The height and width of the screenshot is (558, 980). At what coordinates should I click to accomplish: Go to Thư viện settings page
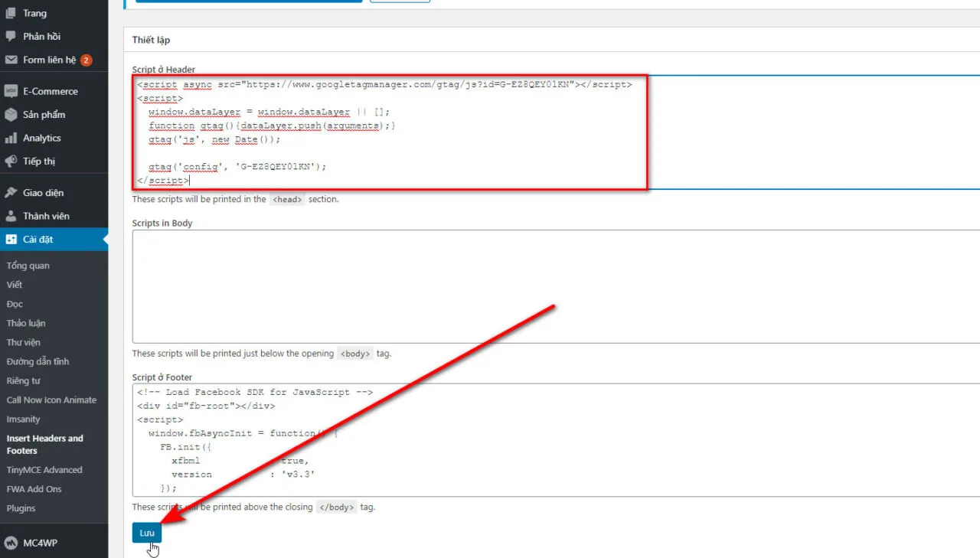[24, 342]
